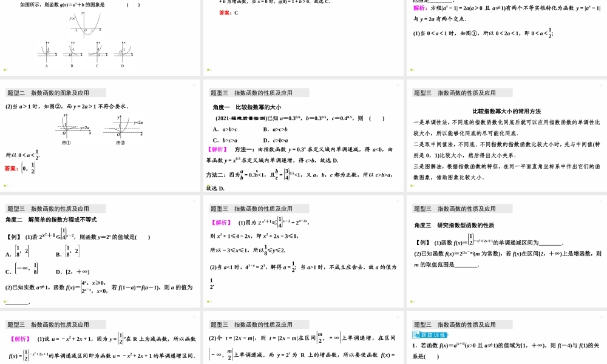This screenshot has width=607, height=364.
Task: Click the line 所以 −3≤x≤1
Action: [248, 249]
